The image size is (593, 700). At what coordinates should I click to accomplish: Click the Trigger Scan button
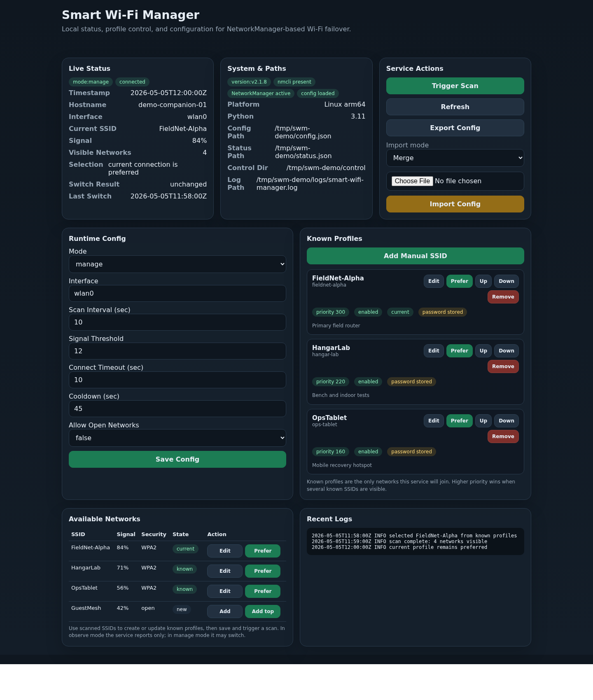pos(455,86)
